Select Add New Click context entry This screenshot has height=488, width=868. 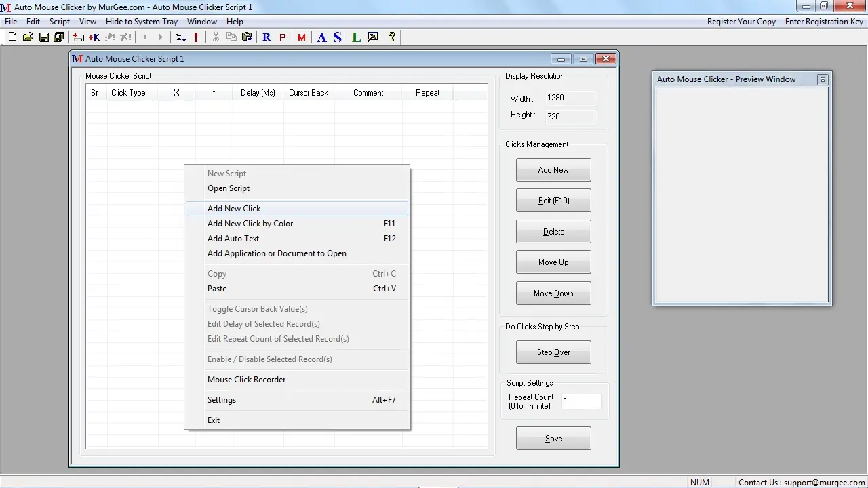click(297, 209)
